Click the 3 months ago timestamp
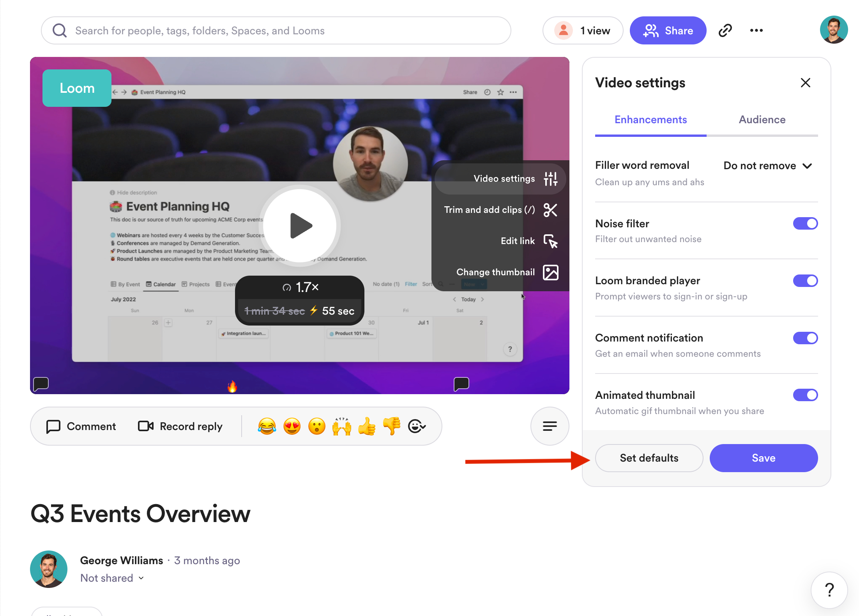The width and height of the screenshot is (859, 616). [x=207, y=560]
